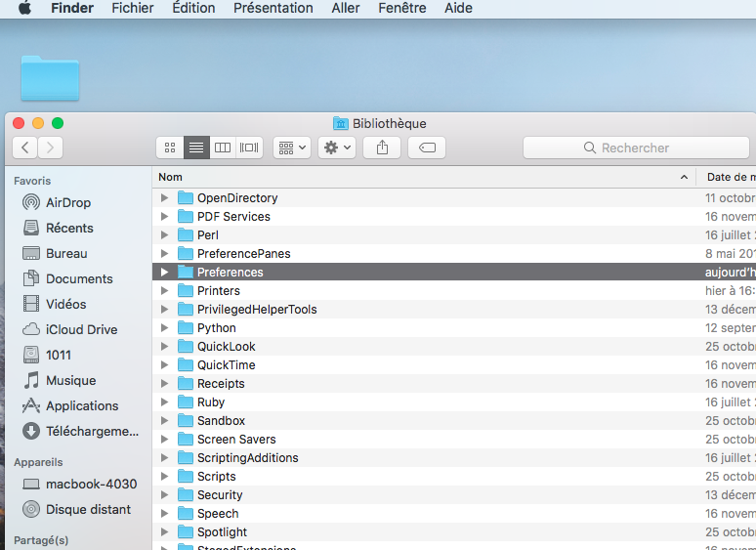Expand the PDF Services folder triangle
The width and height of the screenshot is (756, 550).
[x=164, y=217]
